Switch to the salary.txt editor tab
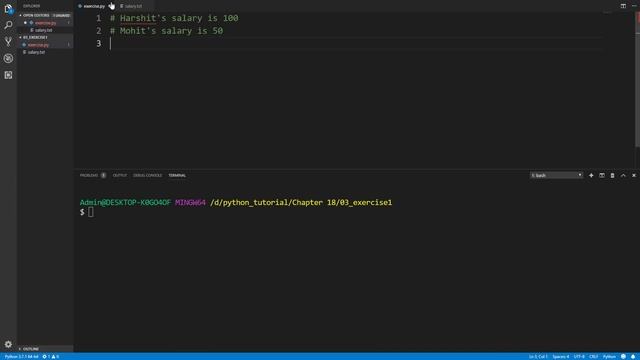 pyautogui.click(x=133, y=6)
